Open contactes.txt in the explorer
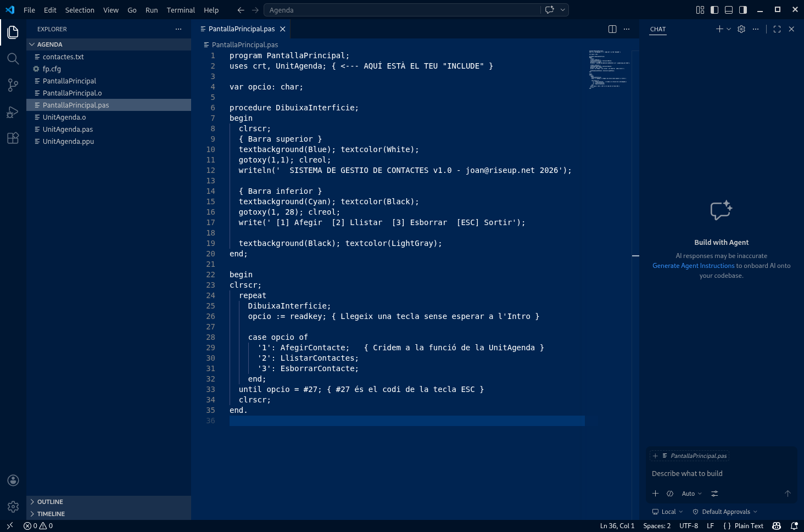This screenshot has width=804, height=532. click(x=109, y=57)
